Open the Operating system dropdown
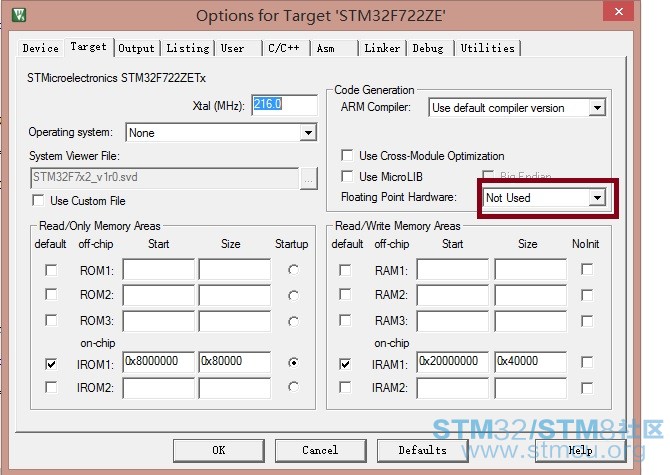Image resolution: width=670 pixels, height=475 pixels. click(x=308, y=133)
